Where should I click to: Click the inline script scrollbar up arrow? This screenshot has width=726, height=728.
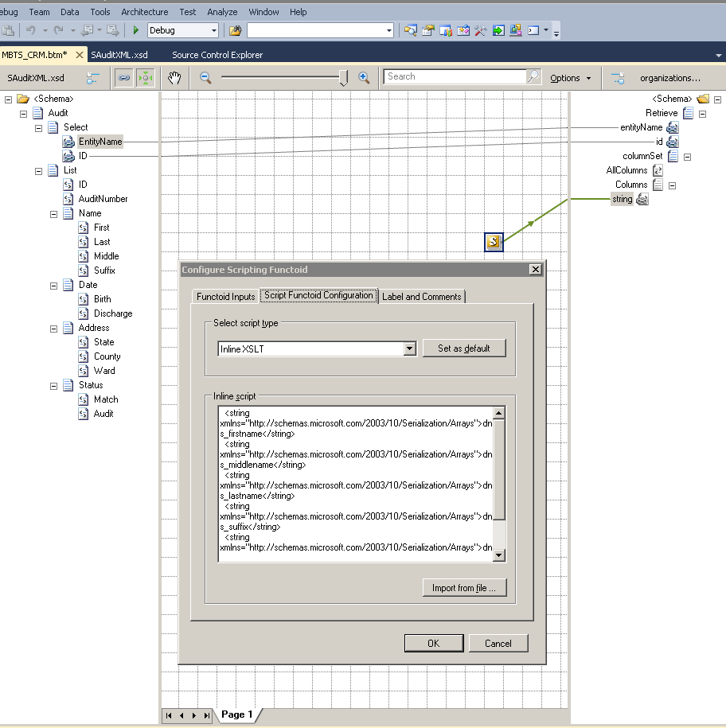click(x=499, y=413)
